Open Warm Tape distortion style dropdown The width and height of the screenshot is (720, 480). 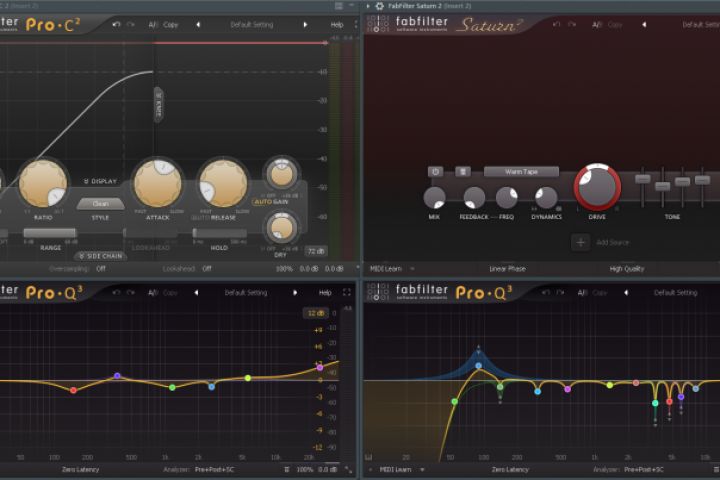(x=521, y=172)
